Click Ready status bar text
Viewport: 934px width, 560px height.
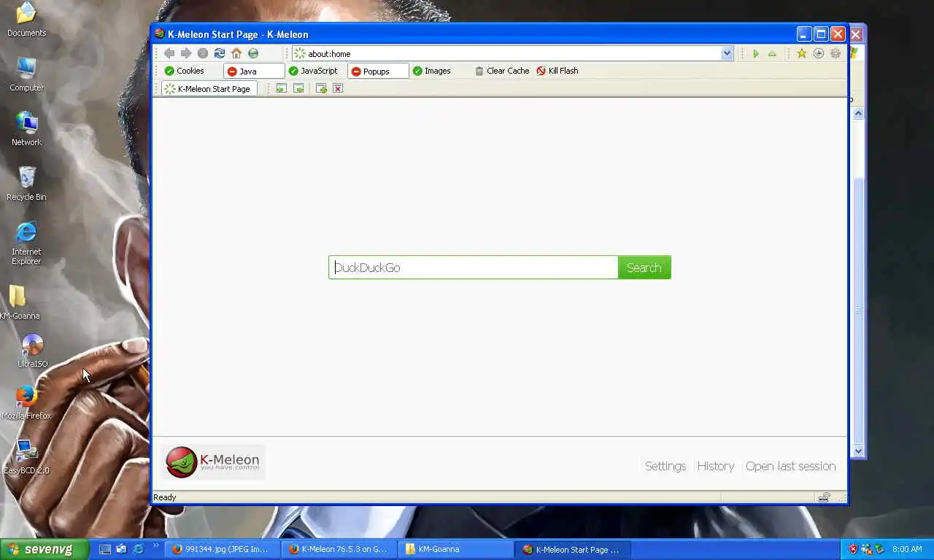(x=165, y=497)
